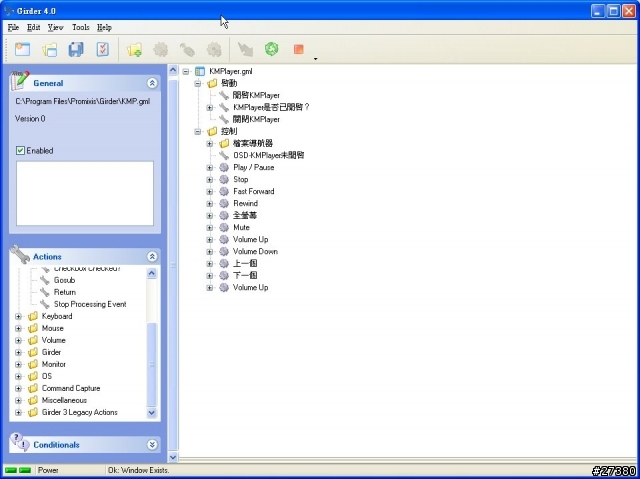640x479 pixels.
Task: Click the 'Ok: Window Exists.' status text
Action: [x=138, y=470]
